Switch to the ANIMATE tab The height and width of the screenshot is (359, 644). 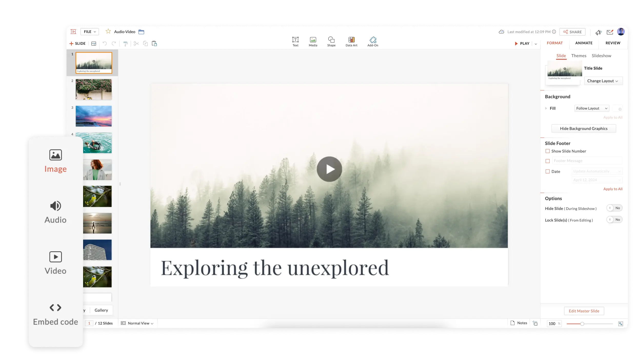584,43
